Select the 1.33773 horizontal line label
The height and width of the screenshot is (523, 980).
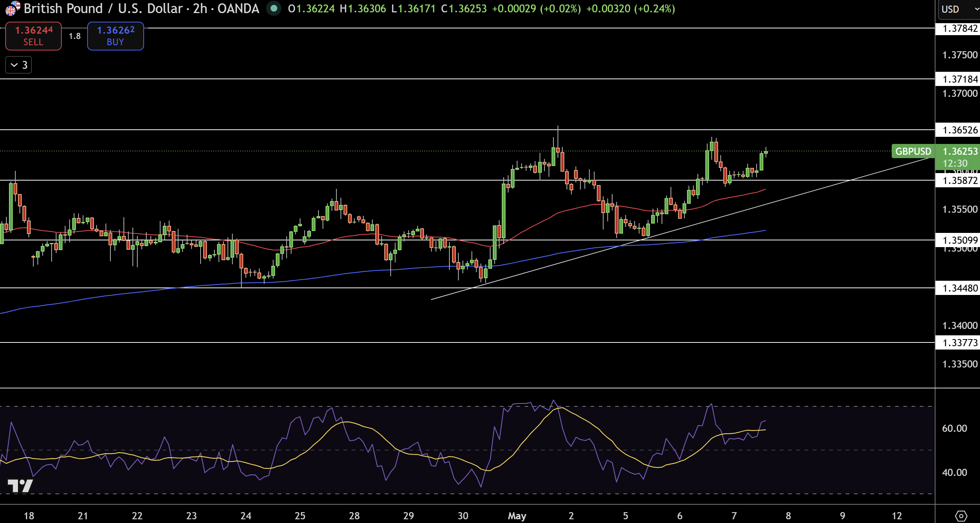pos(958,343)
